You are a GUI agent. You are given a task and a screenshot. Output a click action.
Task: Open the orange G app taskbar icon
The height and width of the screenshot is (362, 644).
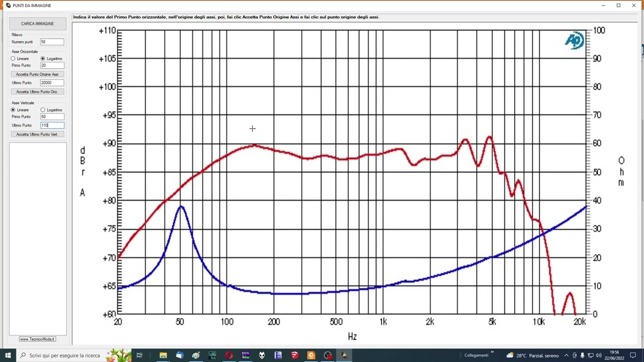[311, 355]
